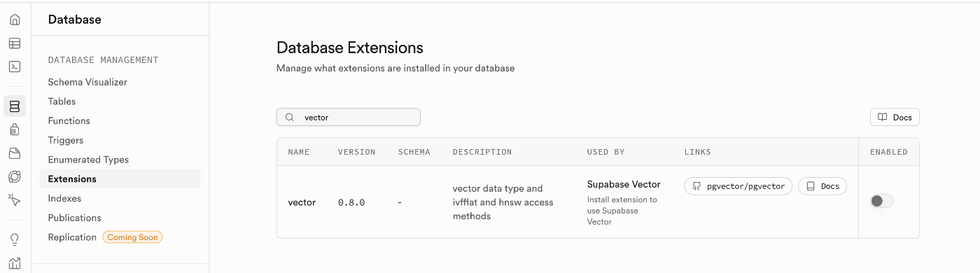Focus the extension search field
The width and height of the screenshot is (980, 273).
point(349,117)
